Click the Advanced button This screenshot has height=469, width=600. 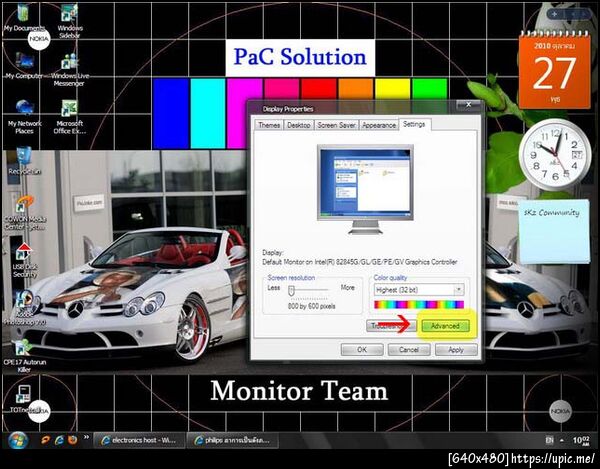(445, 326)
